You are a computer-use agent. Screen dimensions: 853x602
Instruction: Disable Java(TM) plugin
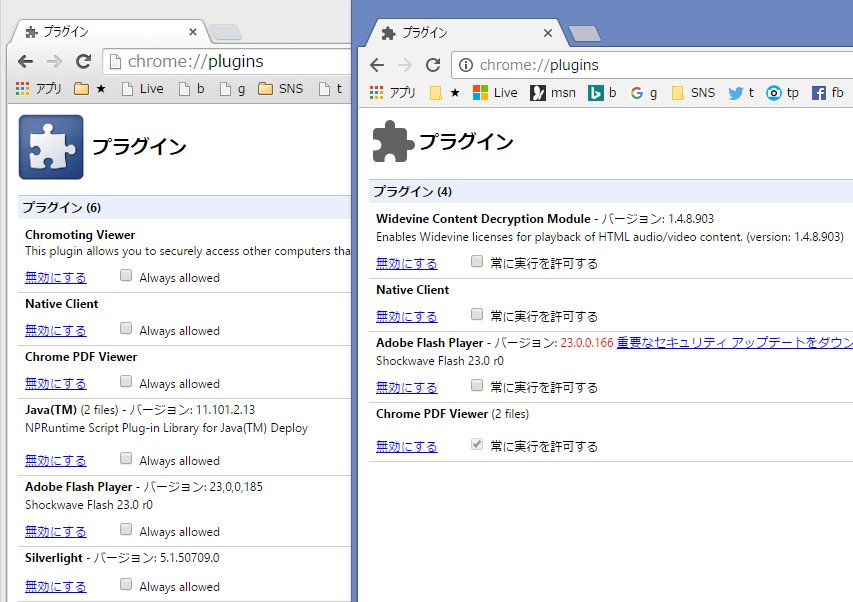55,461
